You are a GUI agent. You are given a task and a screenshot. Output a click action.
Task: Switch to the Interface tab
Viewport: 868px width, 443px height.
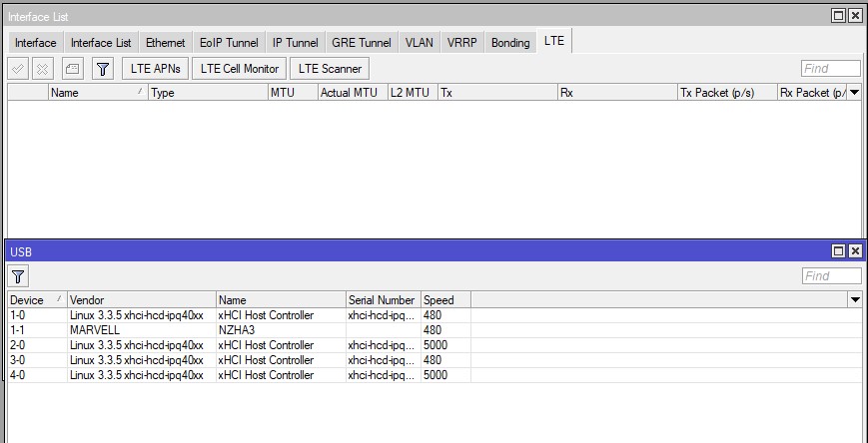click(x=35, y=43)
